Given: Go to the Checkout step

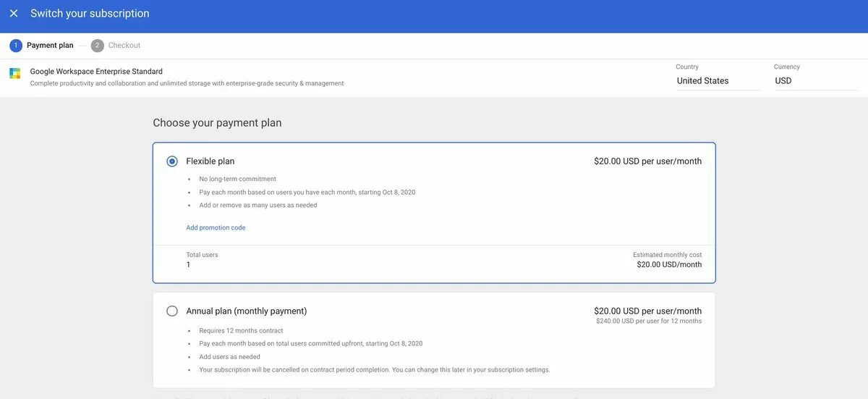Looking at the screenshot, I should click(124, 46).
